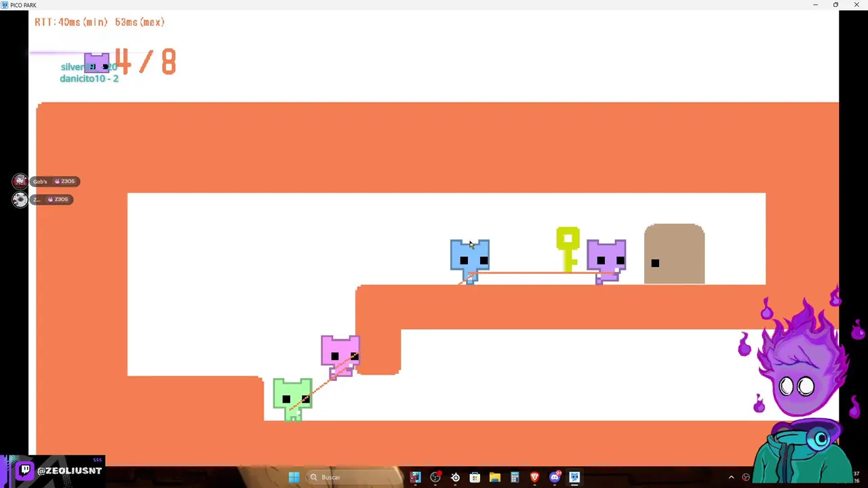Click the pink cat character
The height and width of the screenshot is (488, 868).
click(x=340, y=357)
